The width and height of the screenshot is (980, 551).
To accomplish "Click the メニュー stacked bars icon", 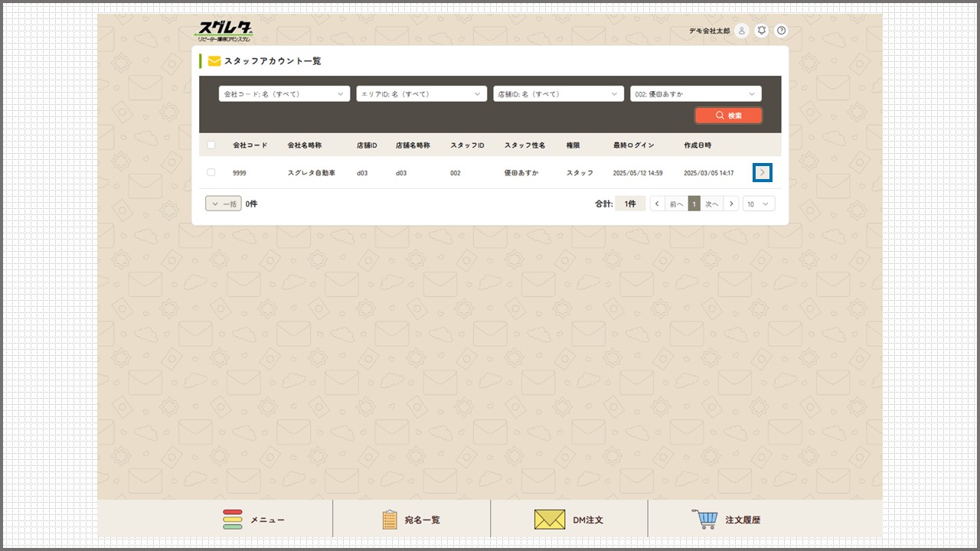I will (233, 520).
